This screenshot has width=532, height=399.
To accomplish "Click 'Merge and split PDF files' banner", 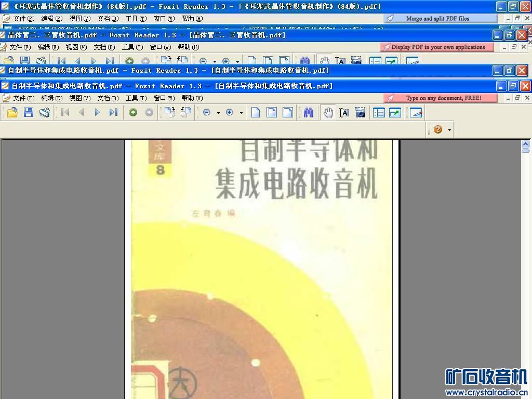I will [x=441, y=19].
